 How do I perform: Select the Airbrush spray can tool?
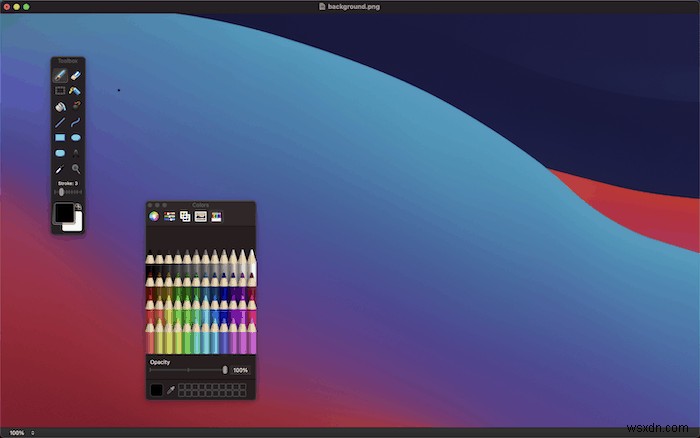pos(75,91)
